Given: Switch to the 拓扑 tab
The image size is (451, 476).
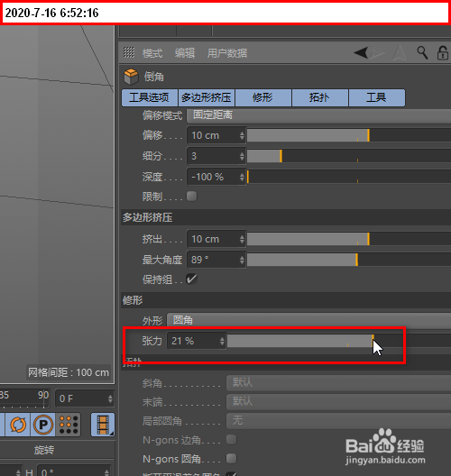Looking at the screenshot, I should (x=320, y=97).
